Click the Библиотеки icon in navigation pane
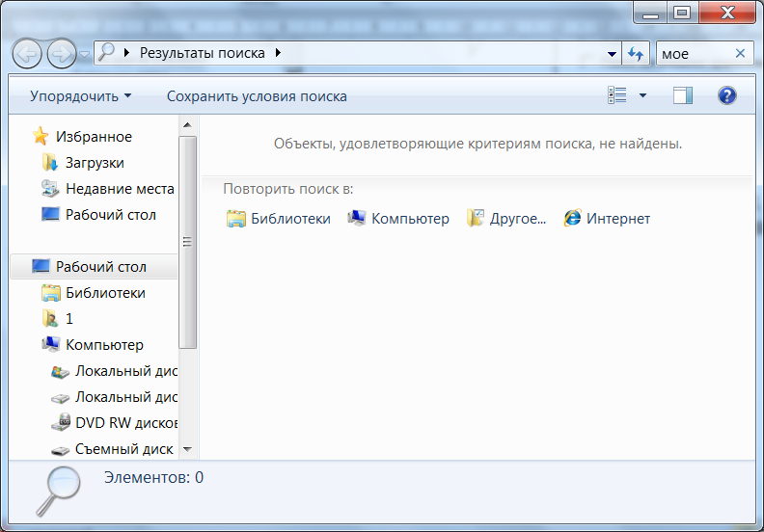 tap(50, 293)
